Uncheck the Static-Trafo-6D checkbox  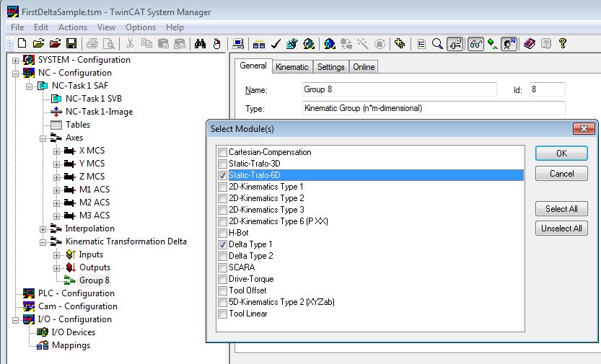222,175
